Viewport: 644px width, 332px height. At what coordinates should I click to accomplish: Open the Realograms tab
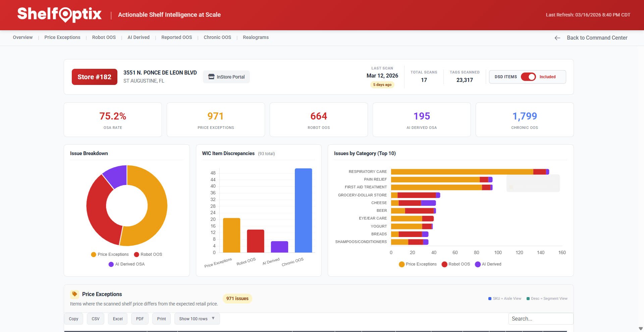point(256,37)
